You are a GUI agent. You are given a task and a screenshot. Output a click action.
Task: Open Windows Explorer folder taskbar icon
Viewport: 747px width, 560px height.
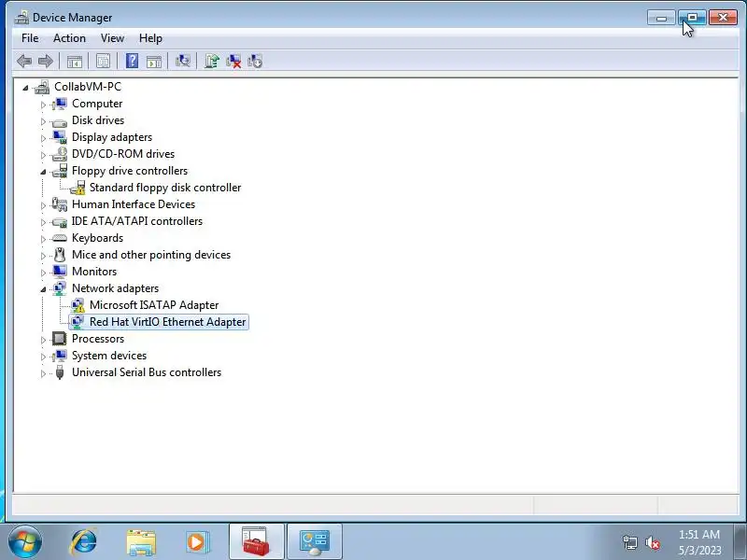[141, 542]
